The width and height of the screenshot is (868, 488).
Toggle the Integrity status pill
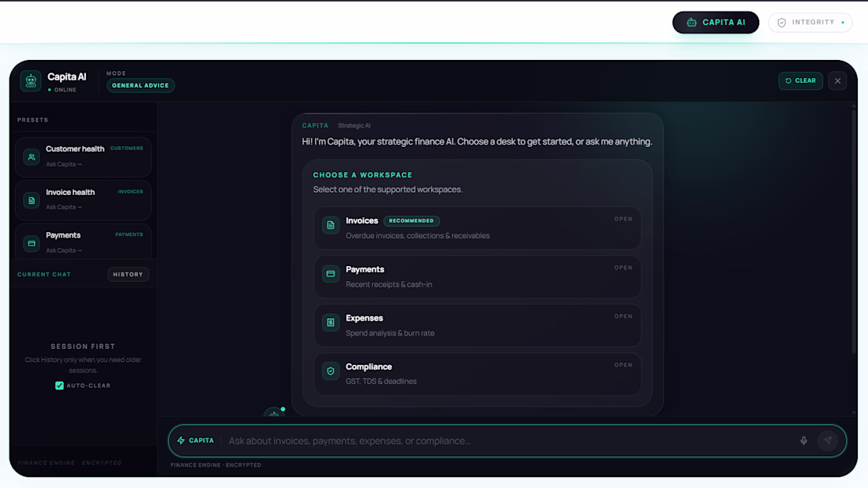point(810,22)
